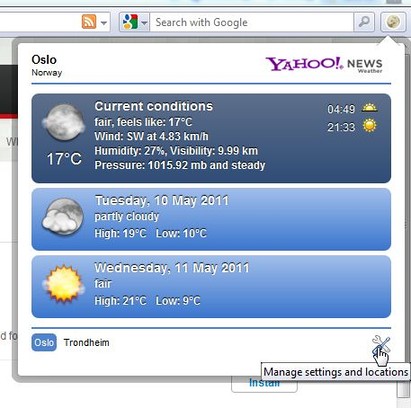Click the Pressure 1015.92 mb line
This screenshot has width=411, height=408.
[x=180, y=165]
